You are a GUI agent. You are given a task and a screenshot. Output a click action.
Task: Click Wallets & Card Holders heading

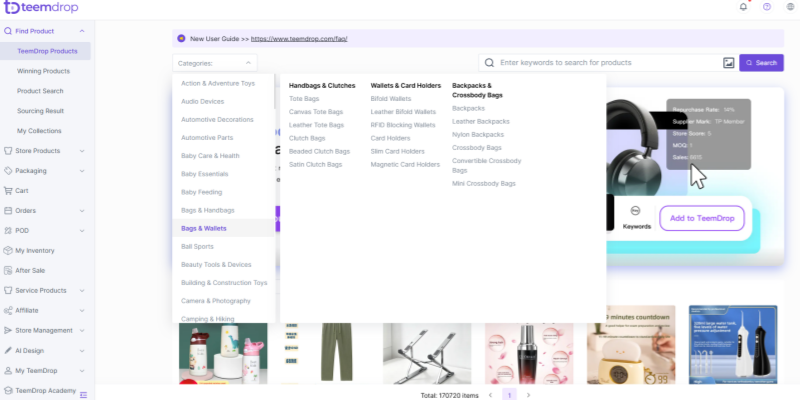tap(406, 86)
